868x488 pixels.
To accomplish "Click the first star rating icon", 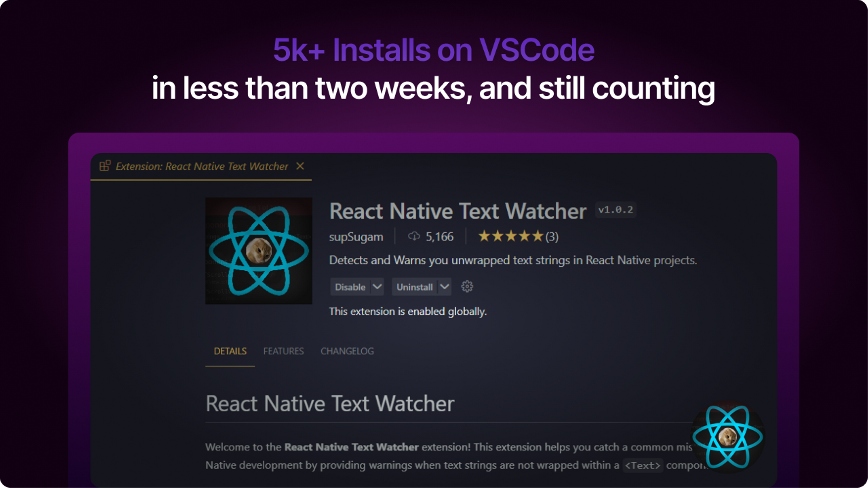I will (482, 237).
